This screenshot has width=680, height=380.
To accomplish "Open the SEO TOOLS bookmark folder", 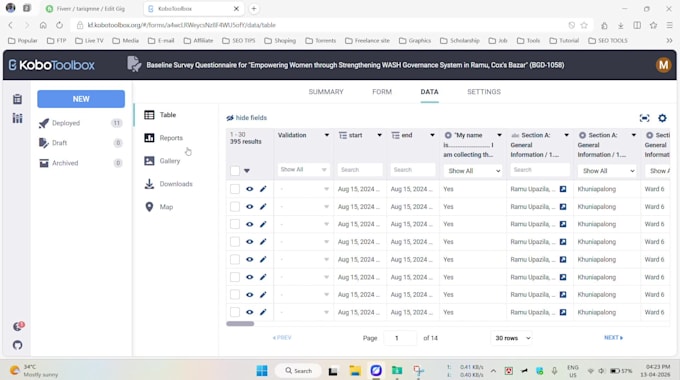I will (608, 40).
